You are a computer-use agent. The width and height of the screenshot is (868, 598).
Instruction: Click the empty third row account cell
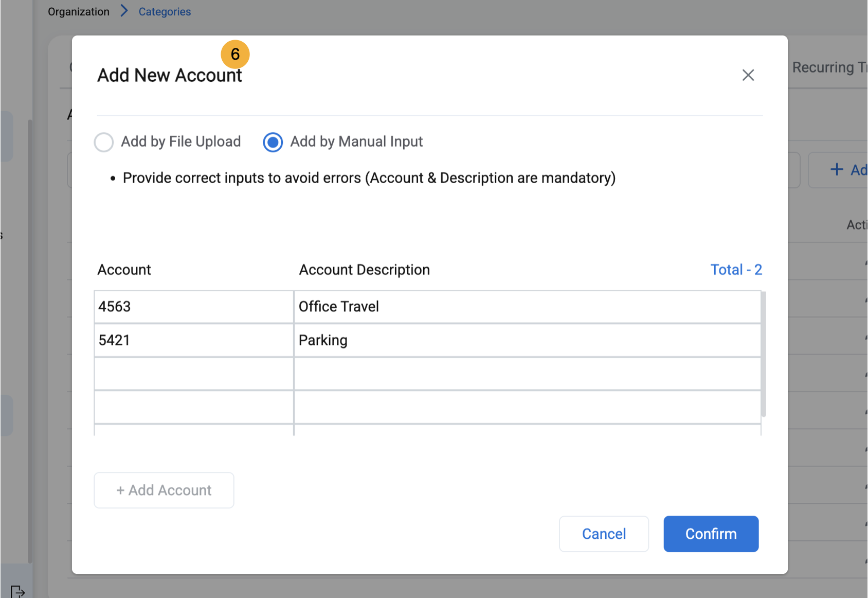point(193,374)
